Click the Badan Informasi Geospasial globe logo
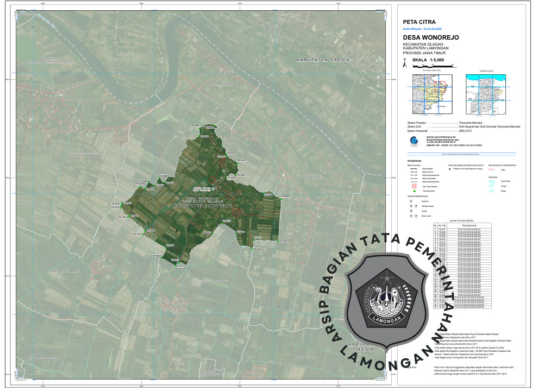 pos(415,140)
